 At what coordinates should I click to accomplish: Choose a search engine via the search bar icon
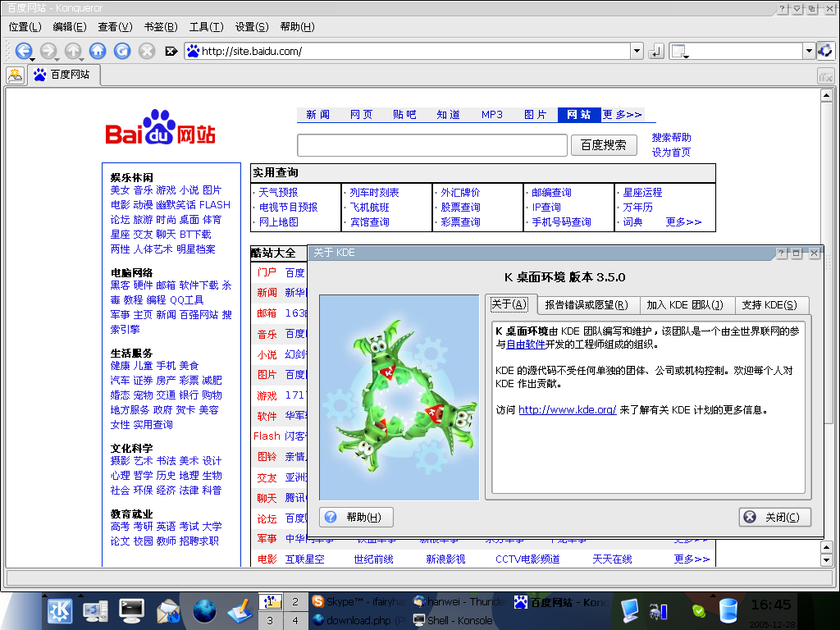pos(679,52)
